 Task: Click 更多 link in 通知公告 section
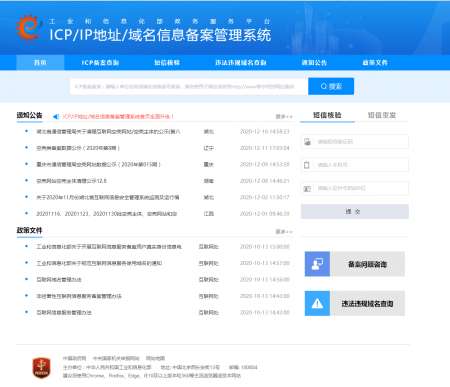pyautogui.click(x=284, y=116)
